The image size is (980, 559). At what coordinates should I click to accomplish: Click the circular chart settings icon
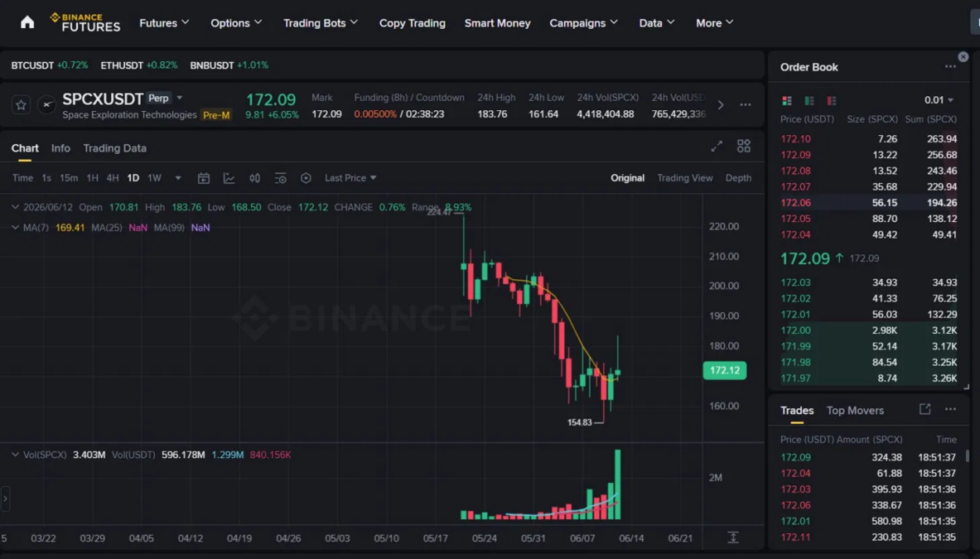[306, 178]
